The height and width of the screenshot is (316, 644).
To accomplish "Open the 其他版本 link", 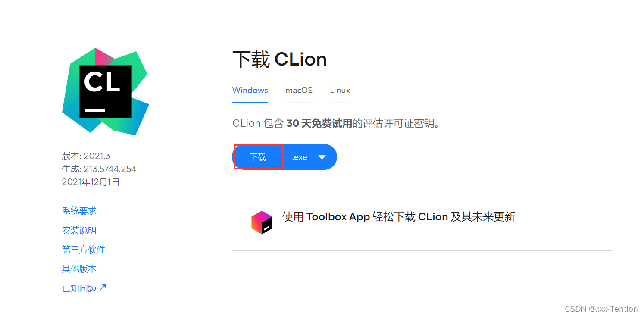I will coord(79,269).
